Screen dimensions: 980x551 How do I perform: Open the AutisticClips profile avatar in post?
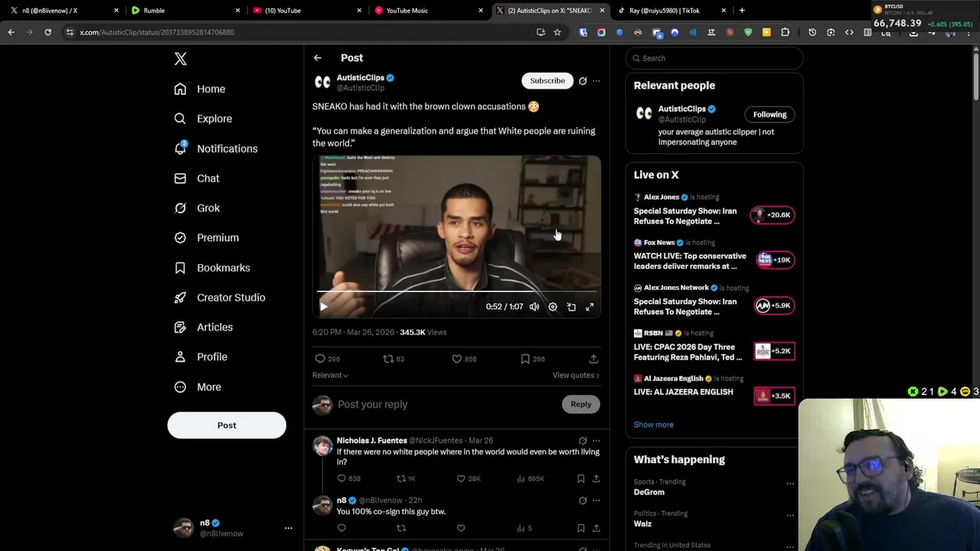tap(322, 82)
